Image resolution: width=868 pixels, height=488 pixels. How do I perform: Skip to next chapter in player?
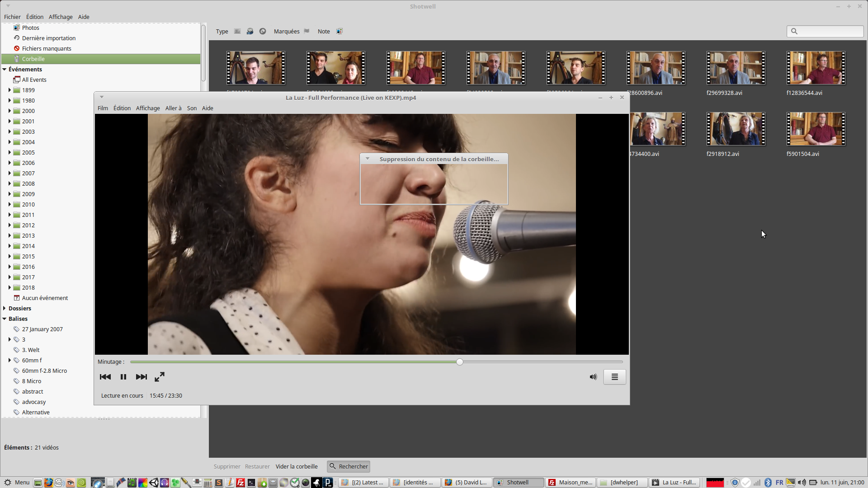tap(142, 377)
